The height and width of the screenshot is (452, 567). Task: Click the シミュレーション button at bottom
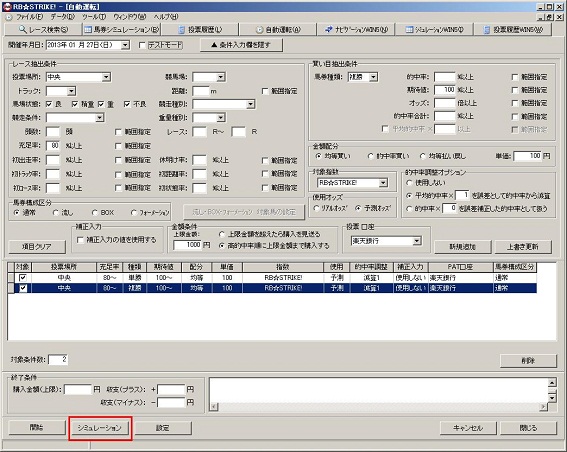(99, 428)
